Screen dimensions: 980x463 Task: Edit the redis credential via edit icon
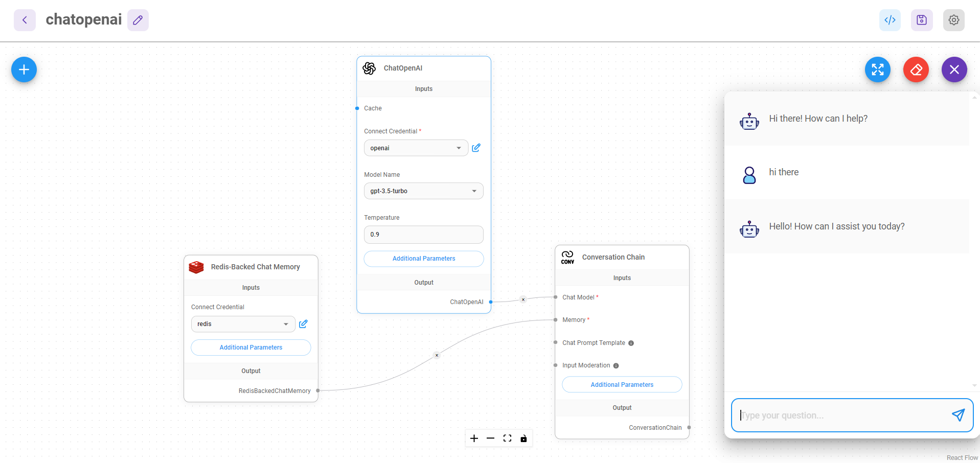tap(303, 324)
